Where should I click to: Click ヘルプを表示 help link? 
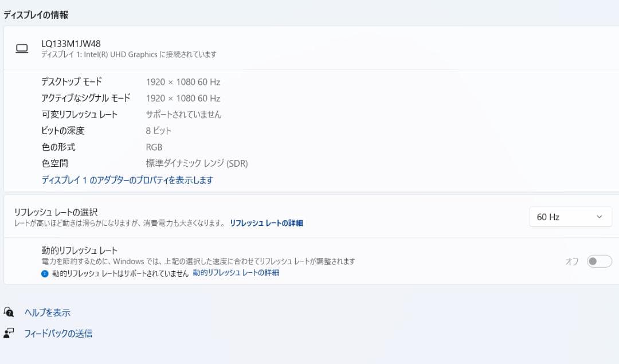pyautogui.click(x=48, y=312)
